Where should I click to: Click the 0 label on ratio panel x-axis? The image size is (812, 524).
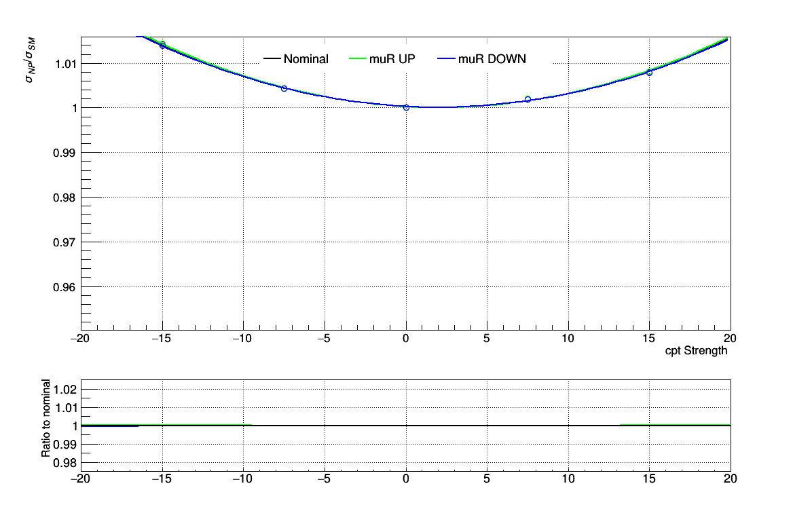pyautogui.click(x=405, y=479)
